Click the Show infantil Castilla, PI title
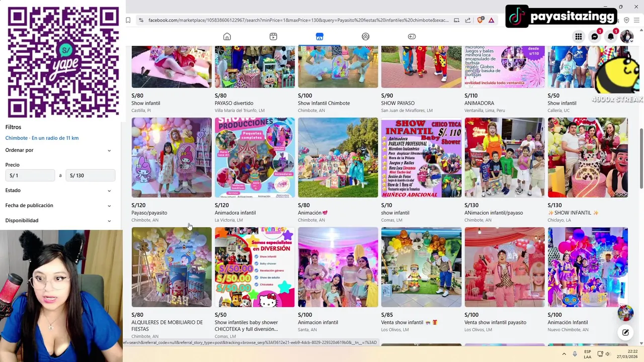Viewport: 644px width, 362px height. [x=146, y=103]
